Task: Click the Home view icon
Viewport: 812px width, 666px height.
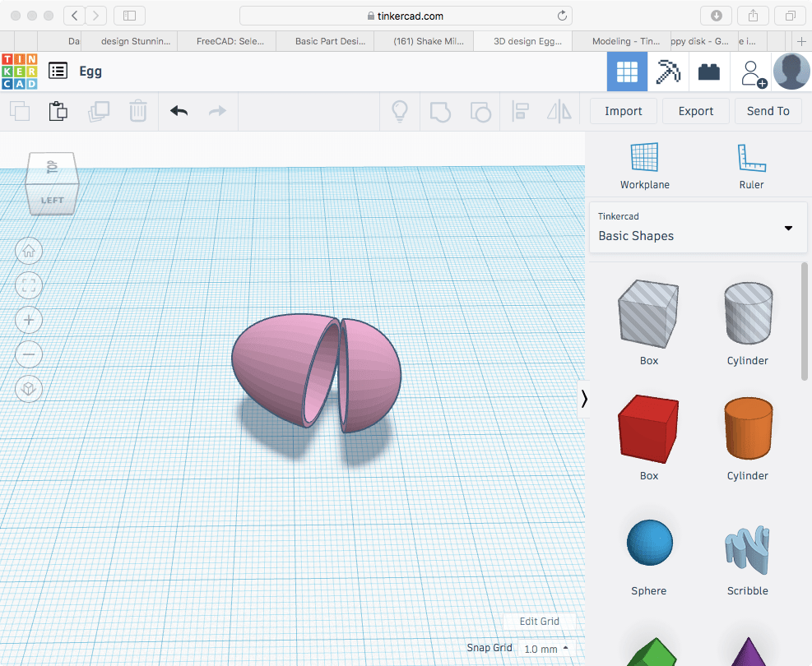Action: 29,251
